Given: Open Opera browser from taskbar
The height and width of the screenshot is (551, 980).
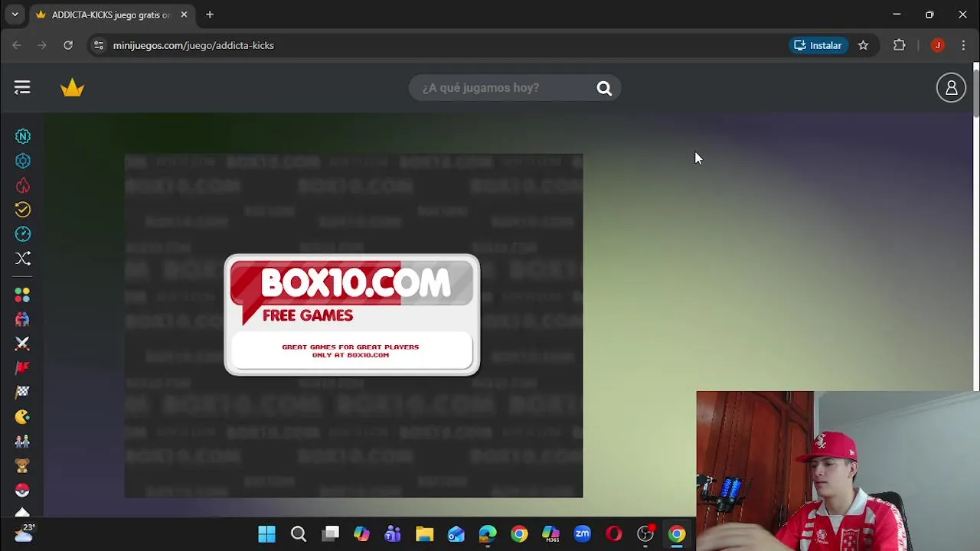Looking at the screenshot, I should [x=614, y=534].
